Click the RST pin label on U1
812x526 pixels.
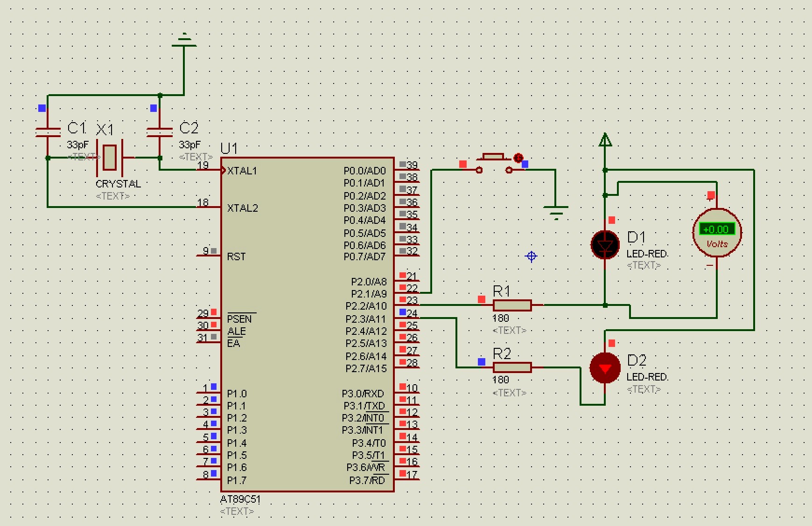point(236,257)
